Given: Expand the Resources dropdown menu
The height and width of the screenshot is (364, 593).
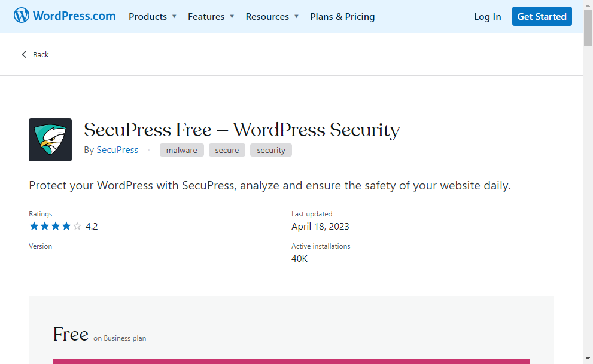Looking at the screenshot, I should click(272, 17).
